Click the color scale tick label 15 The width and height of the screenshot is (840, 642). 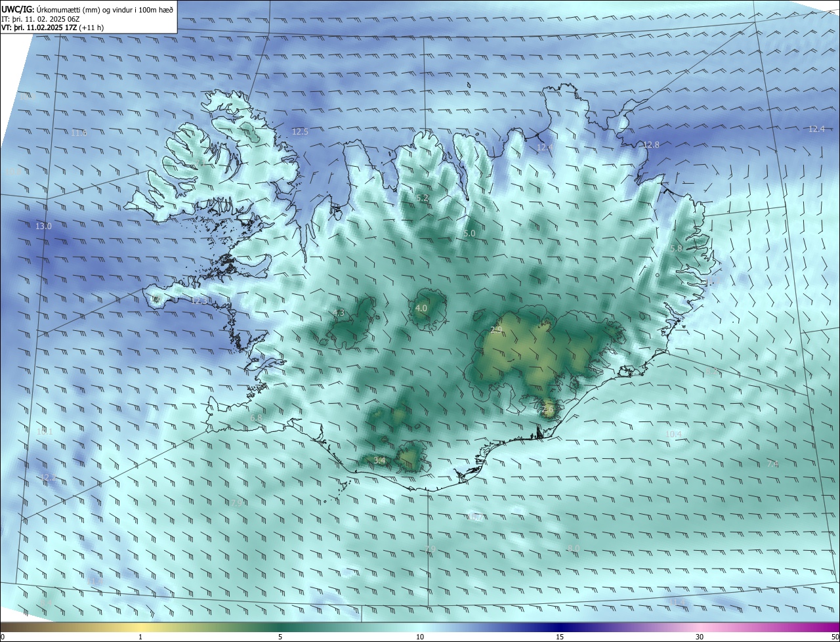coord(560,637)
